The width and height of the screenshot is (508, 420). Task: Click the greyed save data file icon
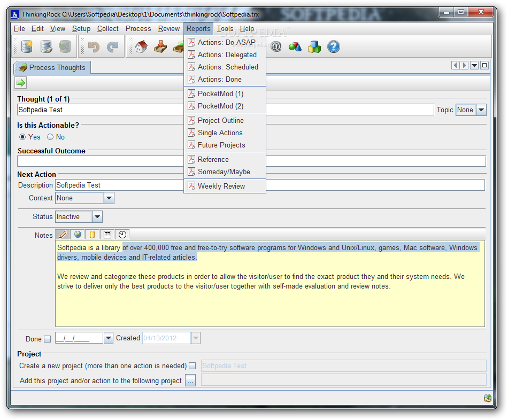tap(65, 46)
